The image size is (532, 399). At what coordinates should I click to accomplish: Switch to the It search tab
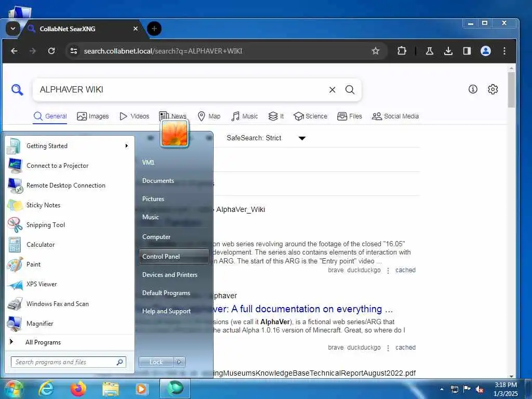pyautogui.click(x=276, y=116)
